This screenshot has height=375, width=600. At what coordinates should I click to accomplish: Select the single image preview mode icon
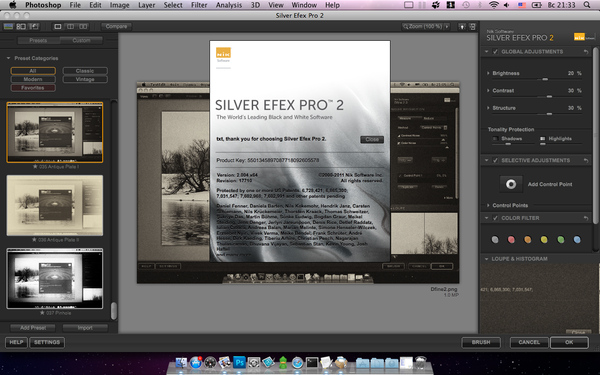(58, 27)
